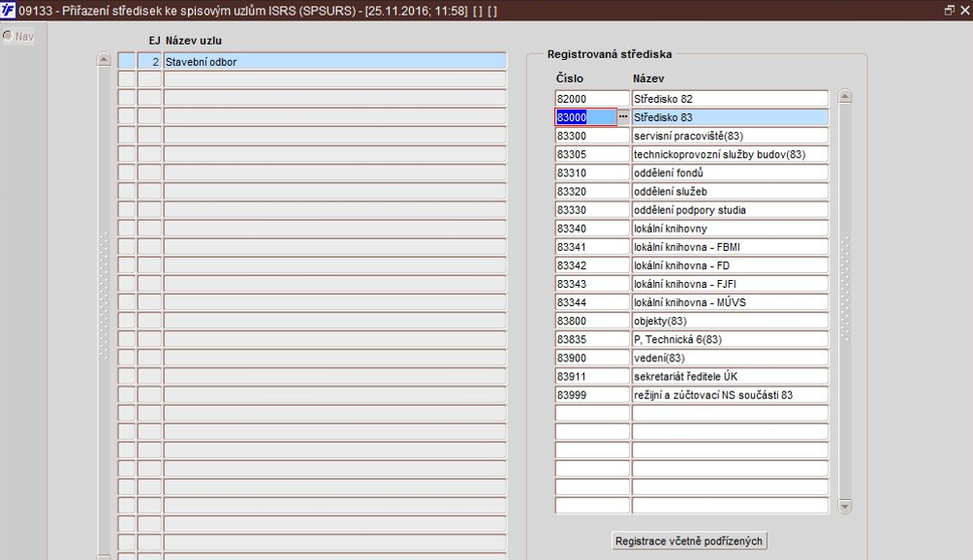Open lookup button next to 83000 field
This screenshot has width=973, height=560.
pos(623,116)
